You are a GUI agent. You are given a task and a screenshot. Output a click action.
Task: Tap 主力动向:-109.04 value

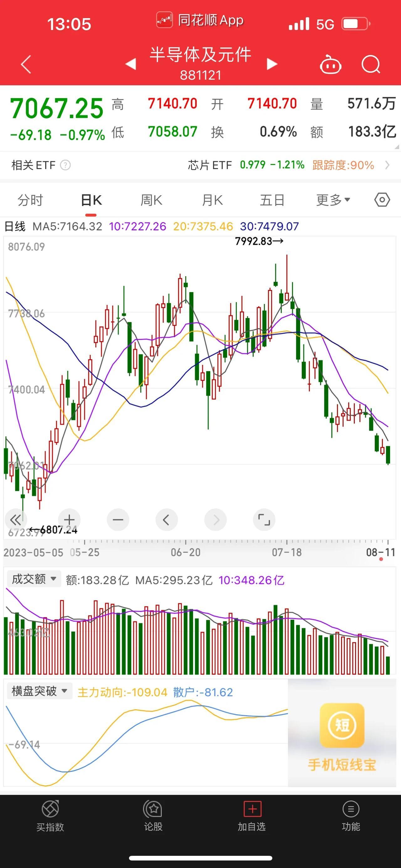tap(122, 692)
